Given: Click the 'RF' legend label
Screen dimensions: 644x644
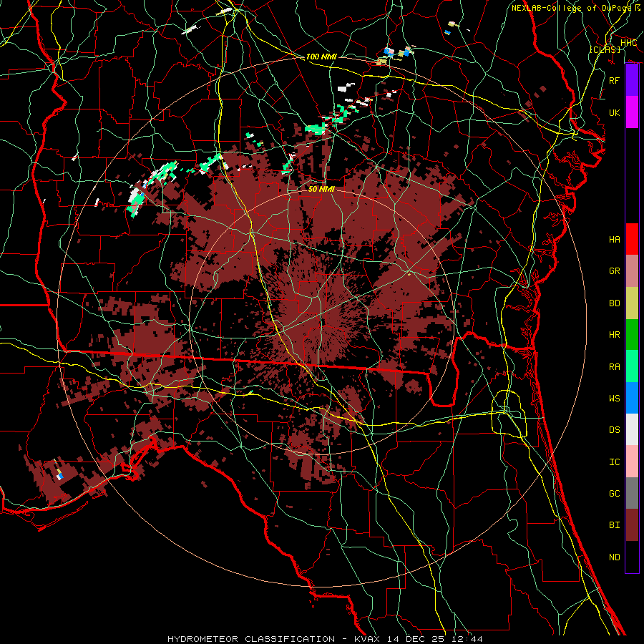Looking at the screenshot, I should coord(614,80).
